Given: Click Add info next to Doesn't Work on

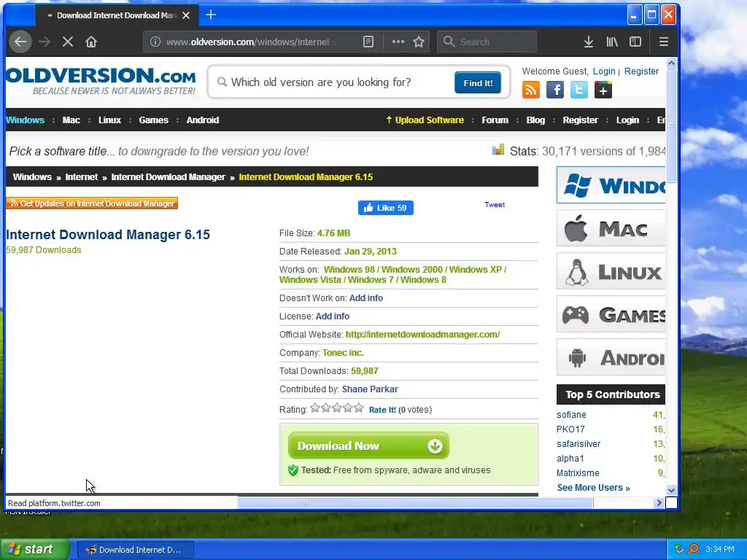Looking at the screenshot, I should click(366, 298).
